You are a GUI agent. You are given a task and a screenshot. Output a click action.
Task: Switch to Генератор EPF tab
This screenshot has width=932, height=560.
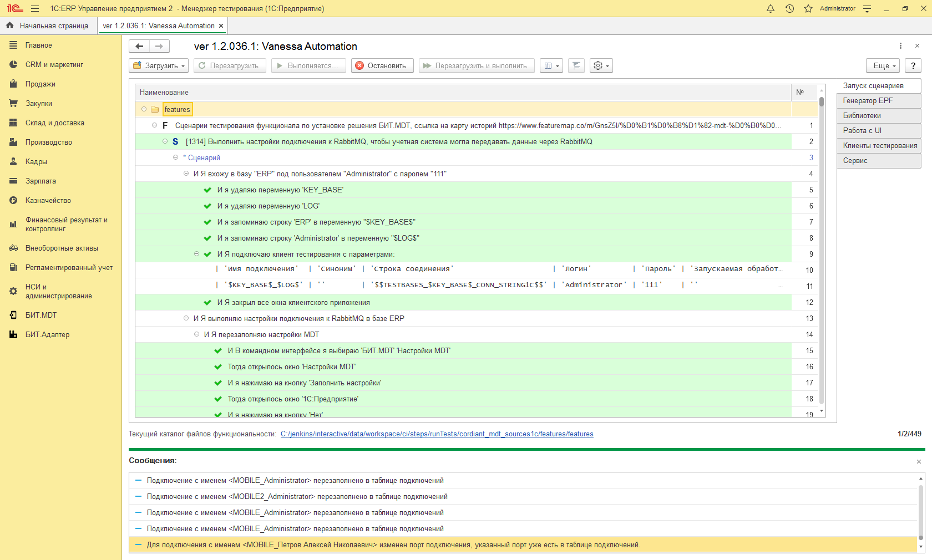pos(879,101)
